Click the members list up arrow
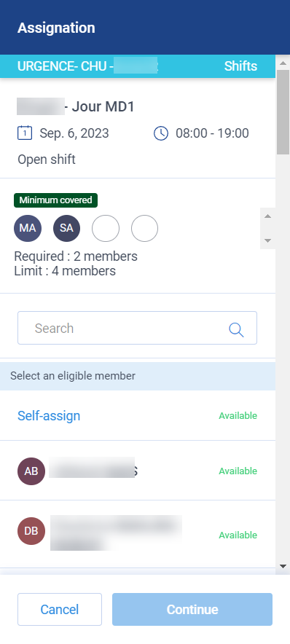The width and height of the screenshot is (290, 644). [x=268, y=216]
